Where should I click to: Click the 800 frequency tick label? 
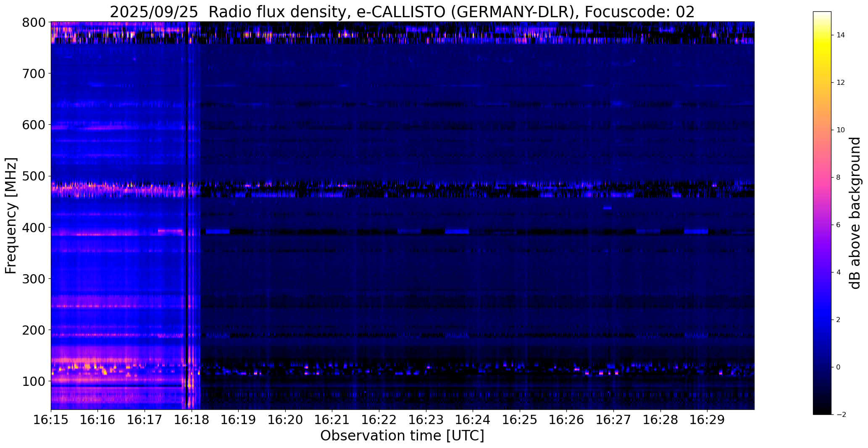pos(33,22)
